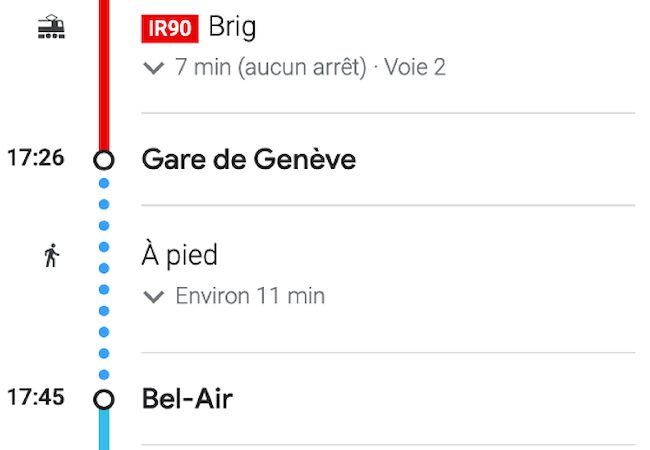Click the 17:45 arrival time

36,397
